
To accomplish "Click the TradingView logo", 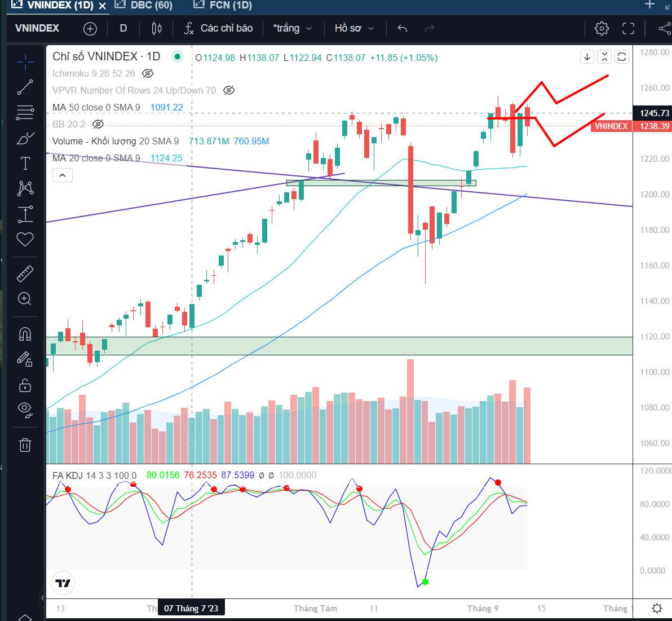I will [63, 583].
